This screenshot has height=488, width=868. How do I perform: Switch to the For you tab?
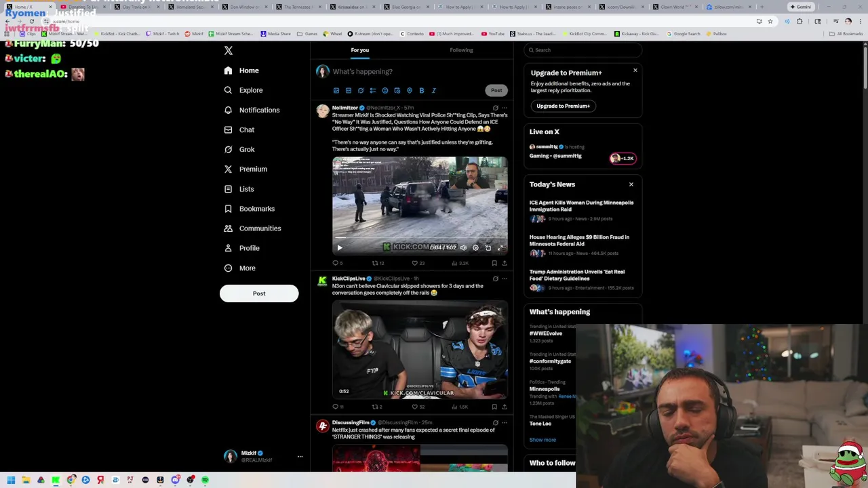360,50
